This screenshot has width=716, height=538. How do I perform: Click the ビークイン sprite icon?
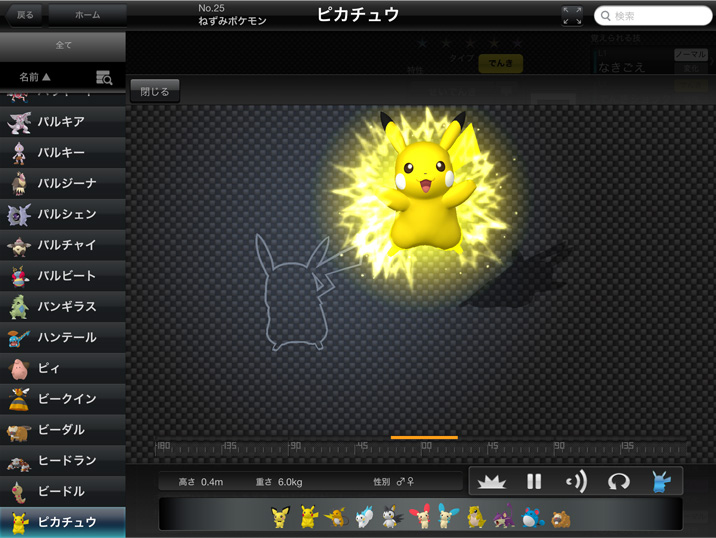click(19, 399)
